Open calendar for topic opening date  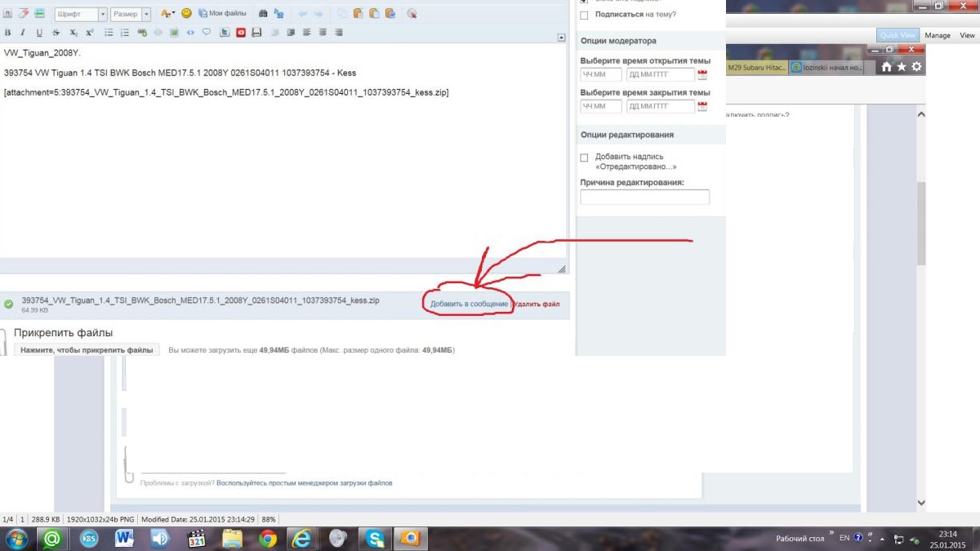(702, 75)
